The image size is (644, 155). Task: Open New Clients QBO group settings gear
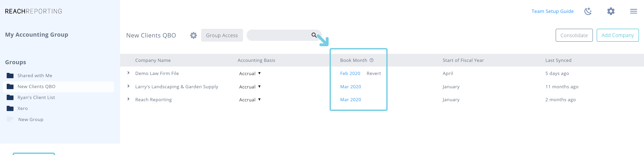coord(193,35)
